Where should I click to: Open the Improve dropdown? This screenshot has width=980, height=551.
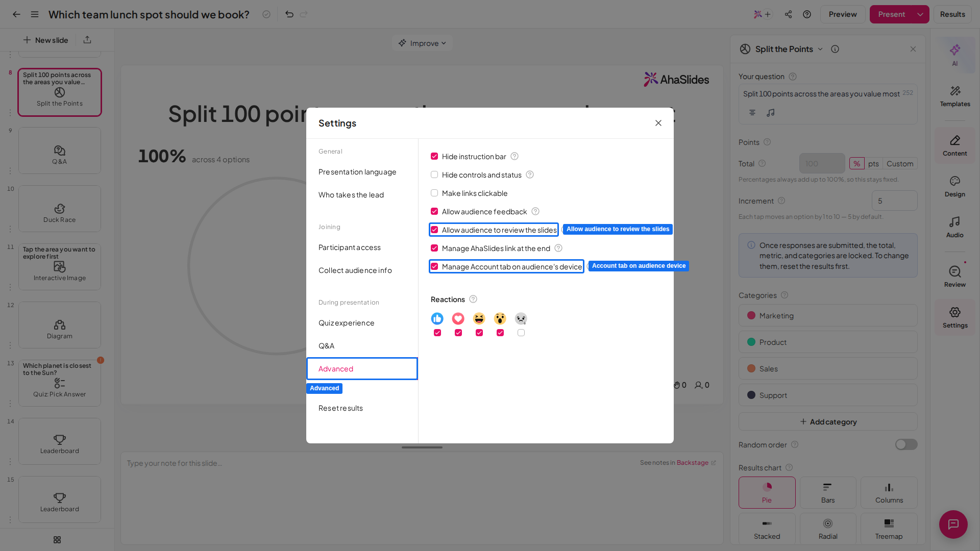(x=423, y=43)
